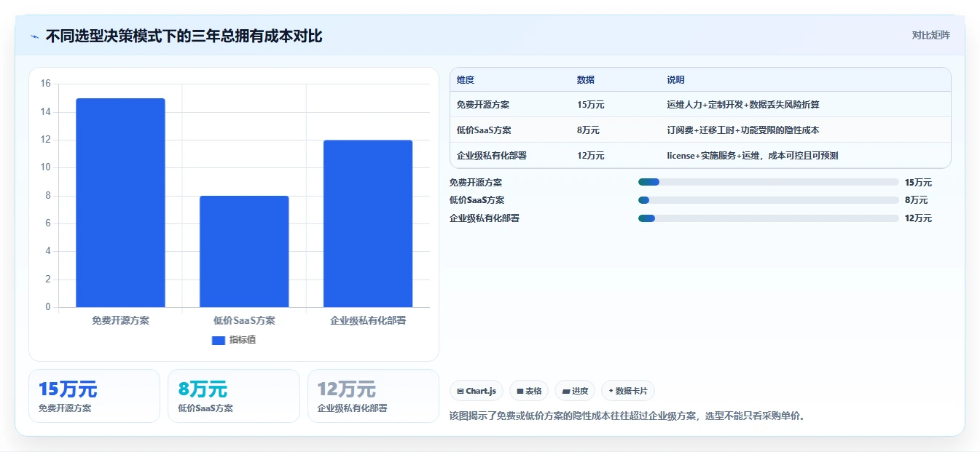This screenshot has width=980, height=452.
Task: Click 订阅费+迁移工时+功能受限的隐性成本 description
Action: pyautogui.click(x=743, y=130)
